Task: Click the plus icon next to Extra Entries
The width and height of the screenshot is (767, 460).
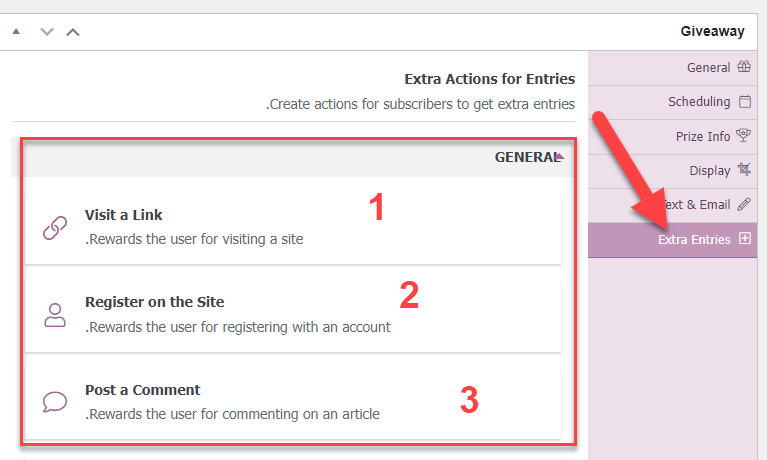Action: point(744,239)
